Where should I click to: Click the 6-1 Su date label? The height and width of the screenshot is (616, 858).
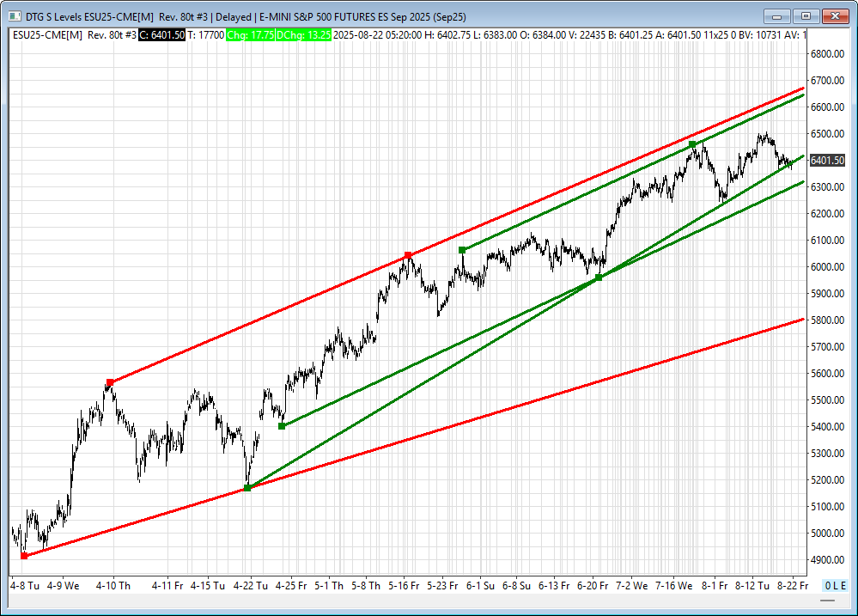(480, 585)
